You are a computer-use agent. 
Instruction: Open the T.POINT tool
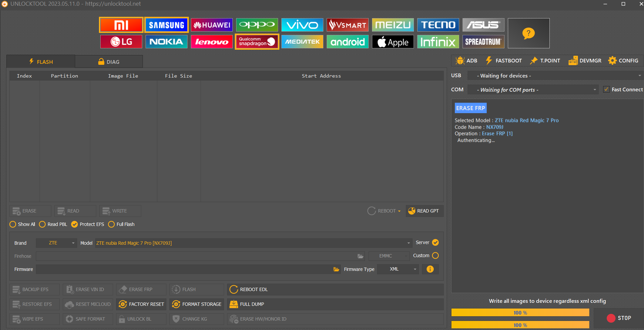coord(545,61)
